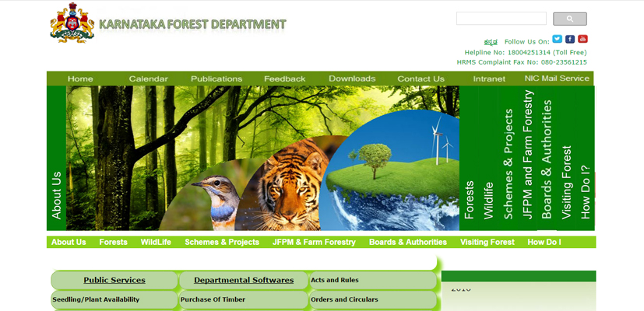Click the HRMS Complaint Fax No text
The width and height of the screenshot is (644, 311).
coord(522,62)
